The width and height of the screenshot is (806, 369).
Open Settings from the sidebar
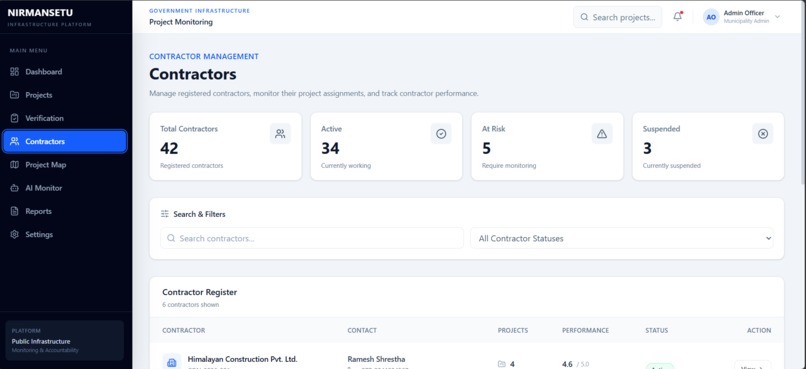point(65,234)
